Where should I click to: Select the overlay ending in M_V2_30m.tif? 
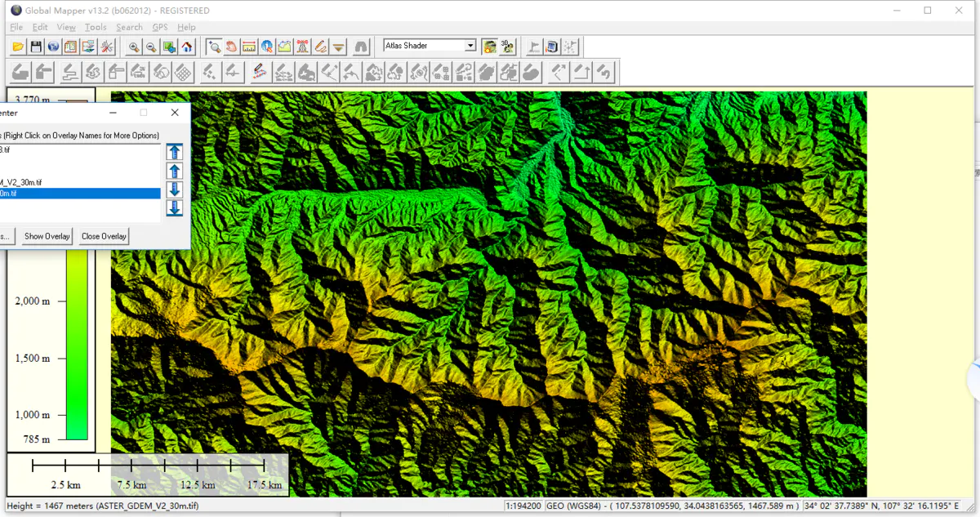click(80, 182)
